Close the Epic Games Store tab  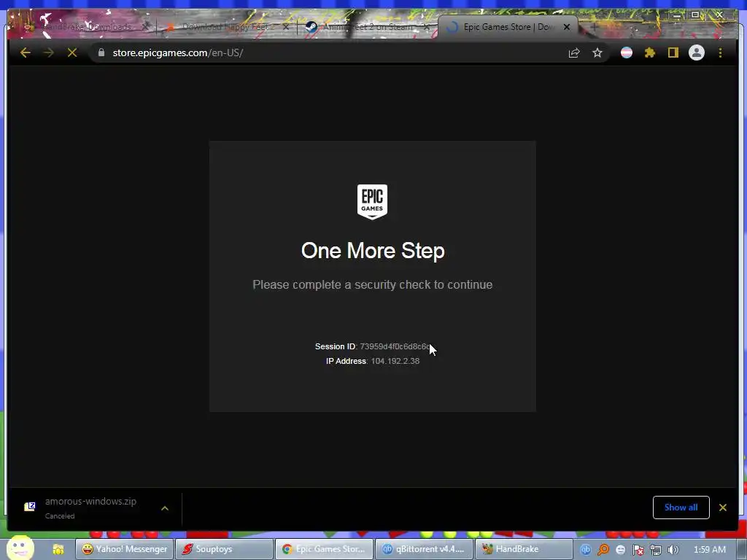click(x=566, y=27)
